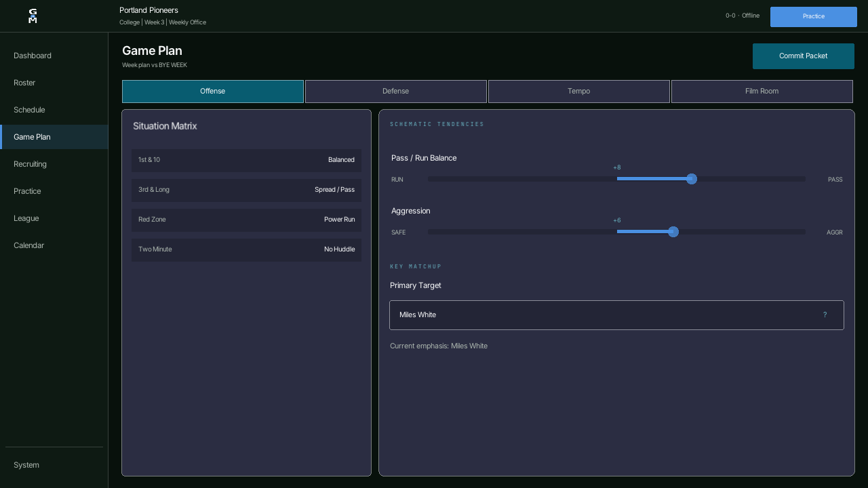868x488 pixels.
Task: Click the question mark in Primary Target
Action: (825, 314)
